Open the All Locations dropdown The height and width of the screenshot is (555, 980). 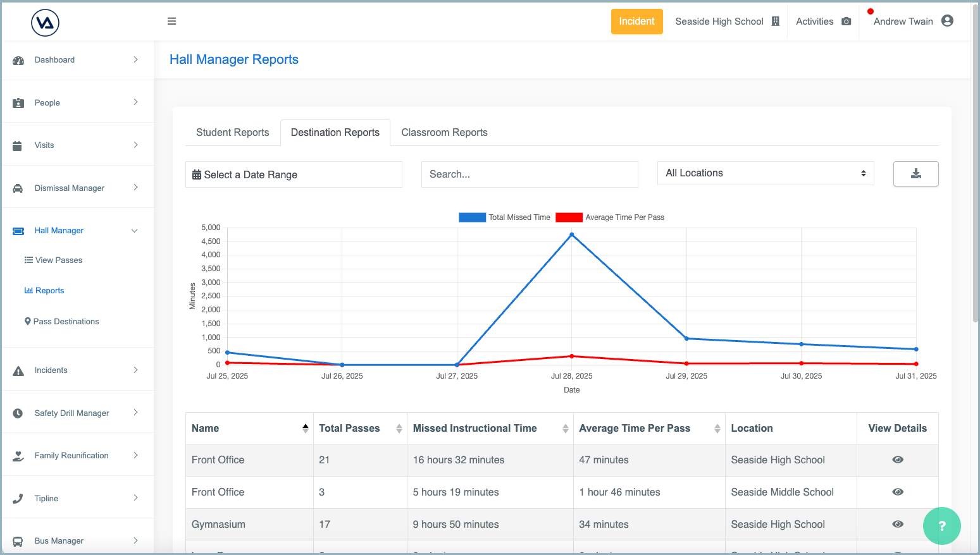point(766,173)
